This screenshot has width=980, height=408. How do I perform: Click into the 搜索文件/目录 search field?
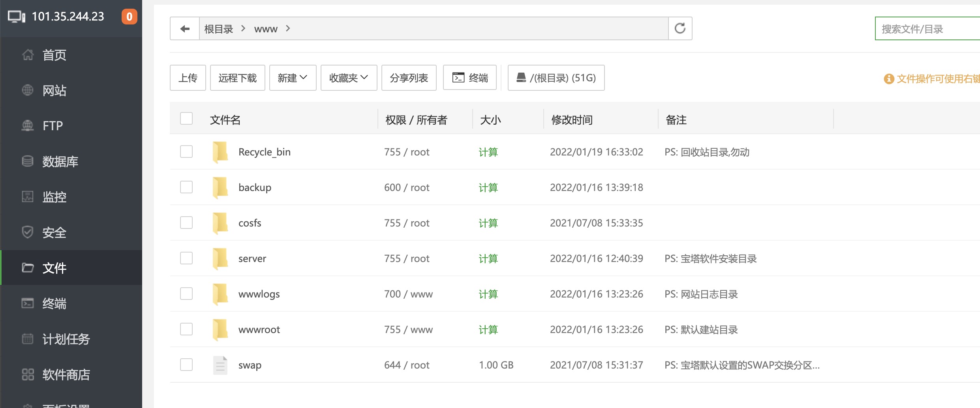click(x=927, y=28)
